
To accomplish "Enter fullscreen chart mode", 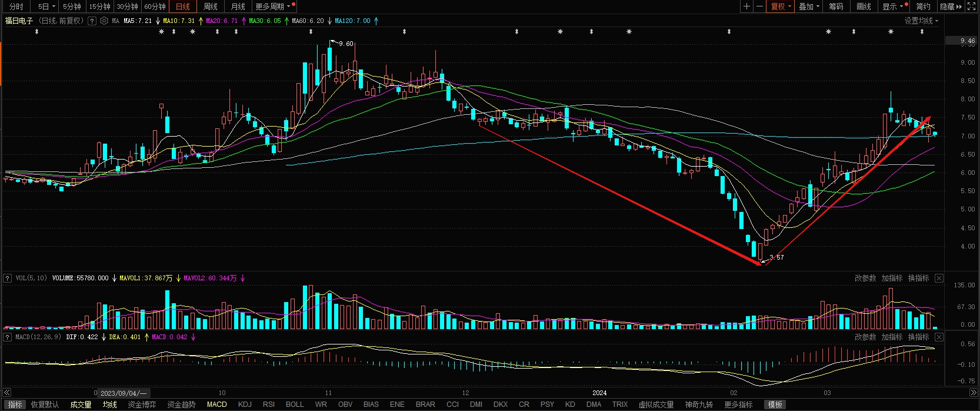I will [x=972, y=6].
